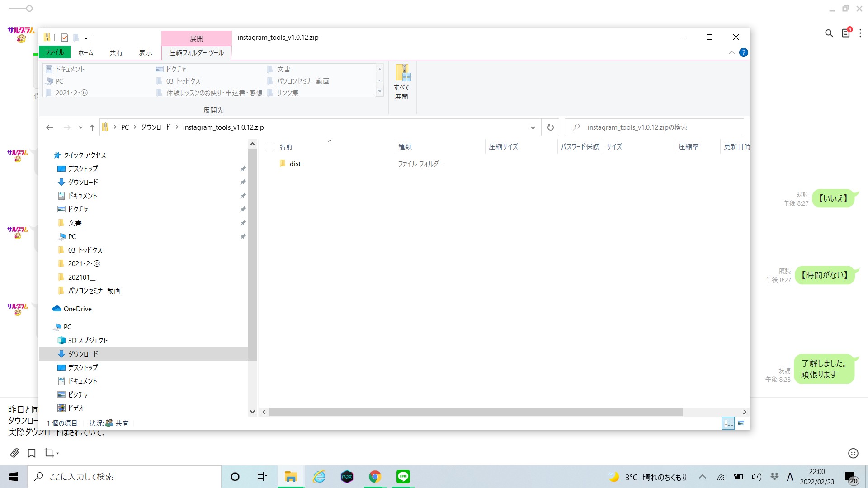Open the Nox app from the taskbar
The height and width of the screenshot is (488, 868).
(x=347, y=477)
